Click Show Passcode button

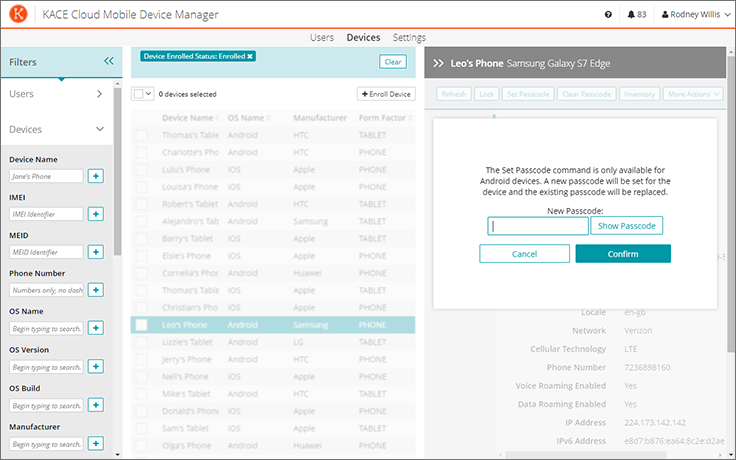click(627, 226)
